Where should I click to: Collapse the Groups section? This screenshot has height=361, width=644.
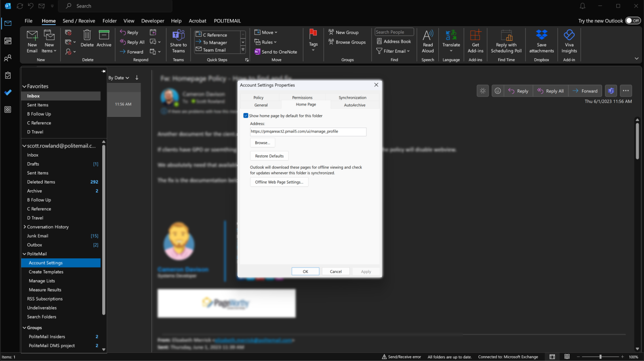click(x=25, y=328)
